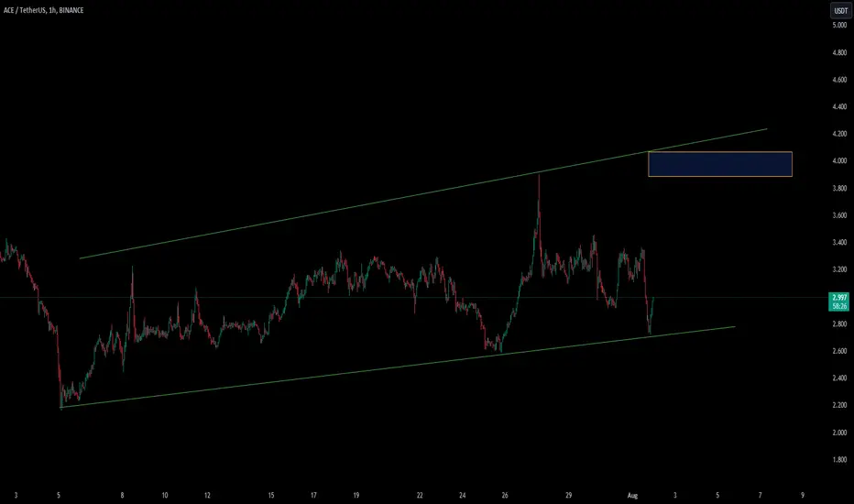Click the 2.600 price axis label
The height and width of the screenshot is (504, 854).
[x=839, y=351]
